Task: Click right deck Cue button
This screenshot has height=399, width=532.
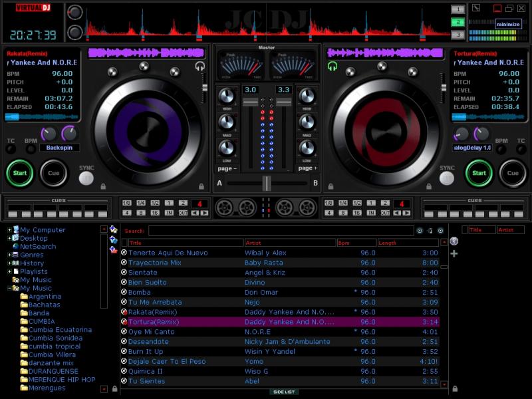Action: point(512,173)
